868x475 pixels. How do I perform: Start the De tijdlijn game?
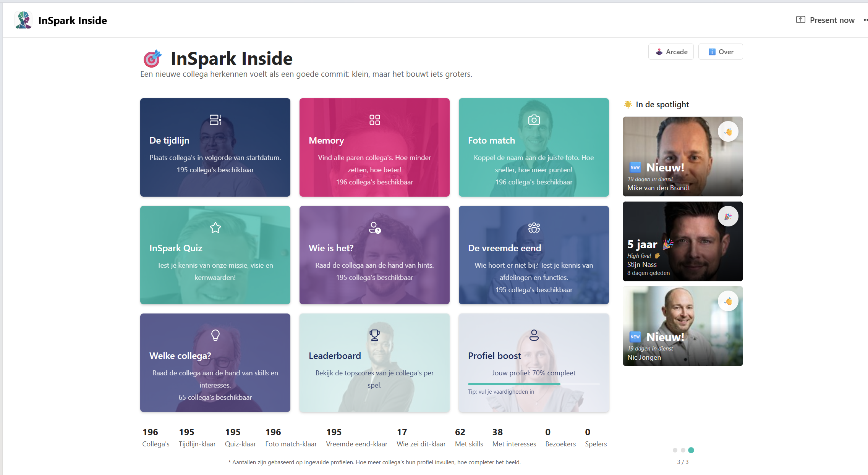click(x=215, y=147)
